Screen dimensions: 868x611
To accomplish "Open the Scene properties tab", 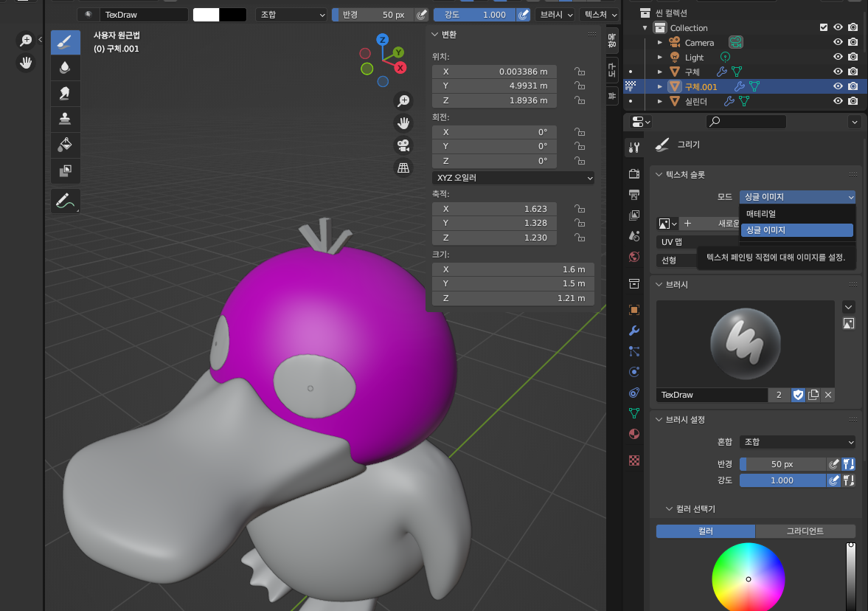I will (x=633, y=236).
